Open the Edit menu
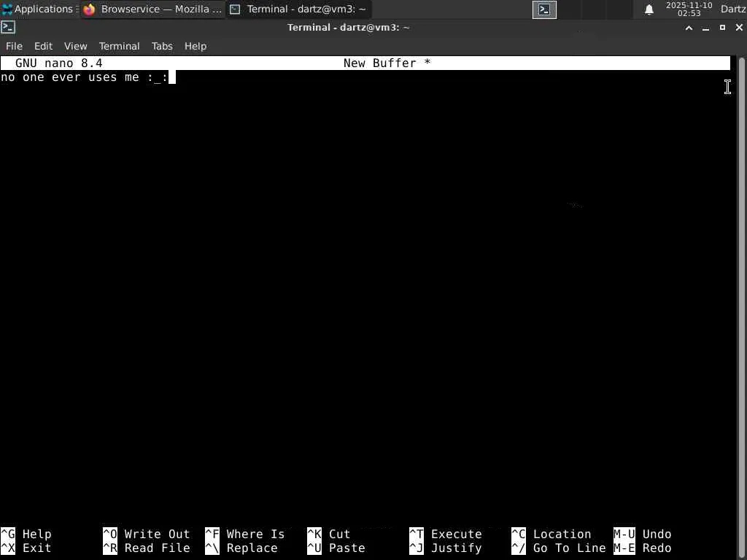The width and height of the screenshot is (747, 560). [43, 46]
